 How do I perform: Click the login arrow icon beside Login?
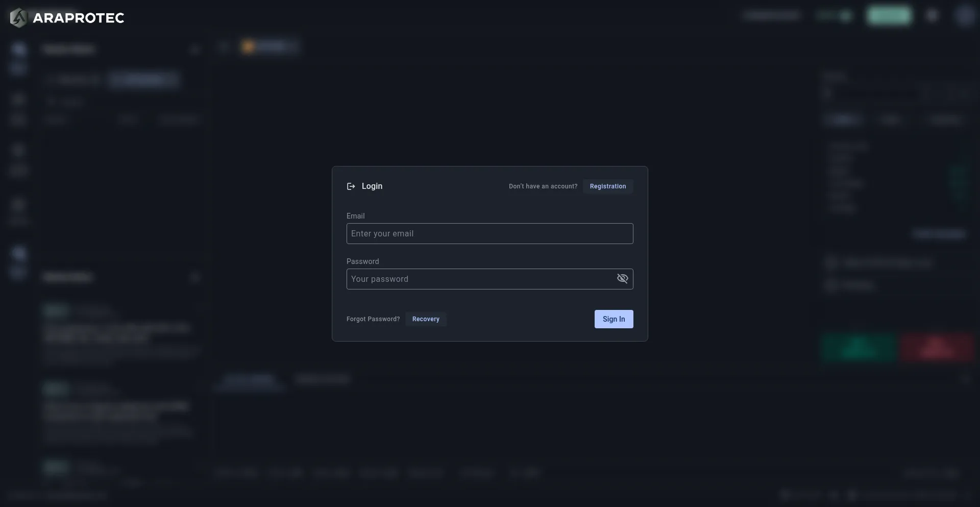click(x=351, y=186)
